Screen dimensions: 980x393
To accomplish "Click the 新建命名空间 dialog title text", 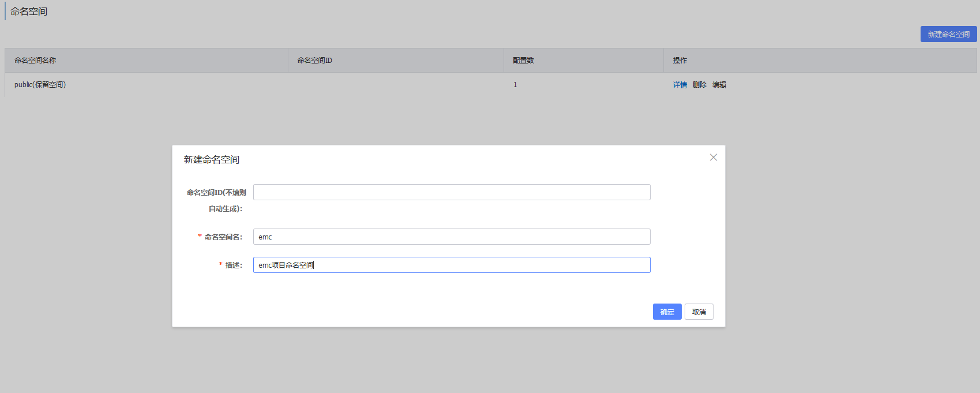I will (211, 160).
